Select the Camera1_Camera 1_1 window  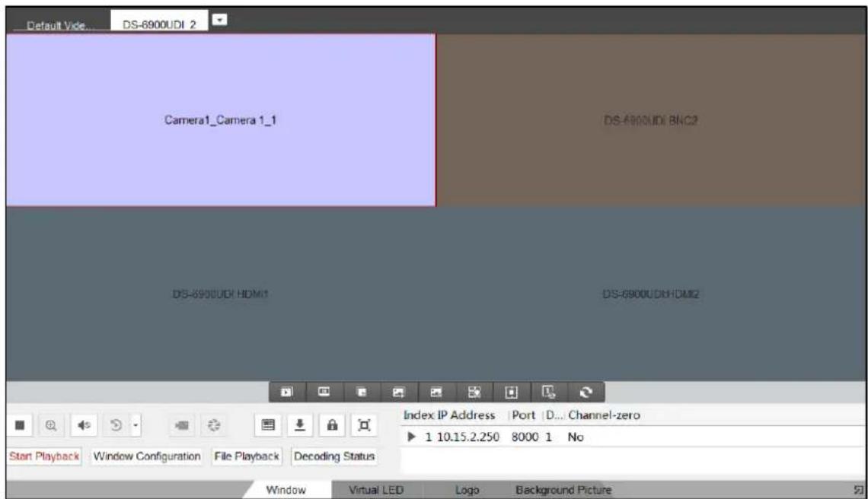tap(220, 120)
